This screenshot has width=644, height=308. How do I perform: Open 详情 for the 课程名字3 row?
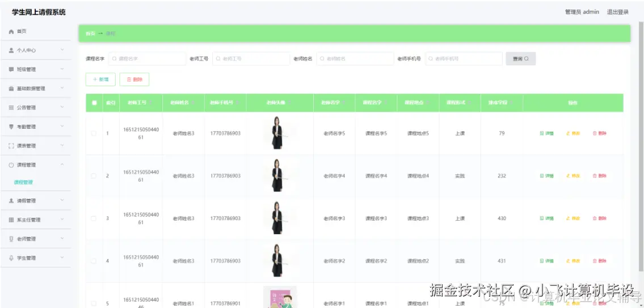tap(546, 218)
